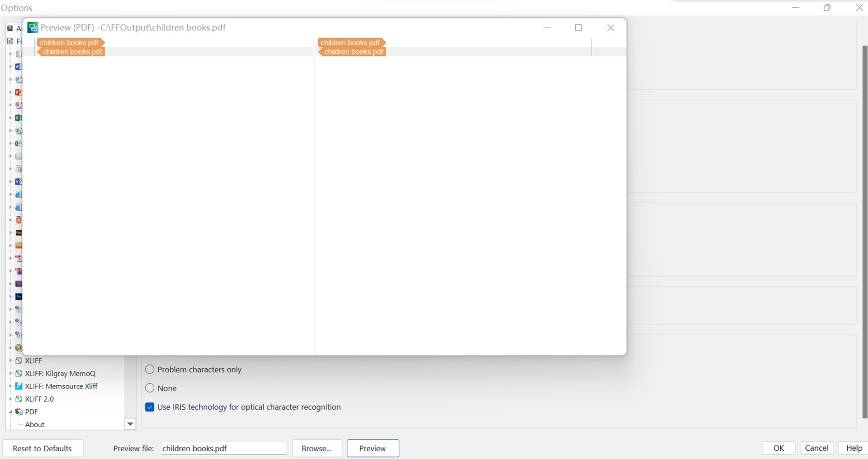Expand the HTML5 file type node
Image resolution: width=868 pixels, height=459 pixels.
point(10,220)
